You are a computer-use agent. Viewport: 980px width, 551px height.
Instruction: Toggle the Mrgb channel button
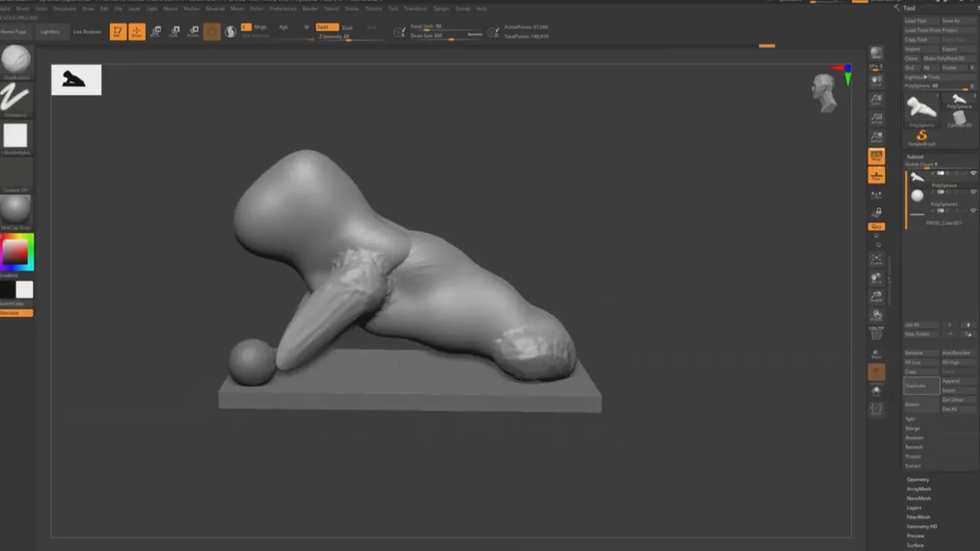coord(260,27)
